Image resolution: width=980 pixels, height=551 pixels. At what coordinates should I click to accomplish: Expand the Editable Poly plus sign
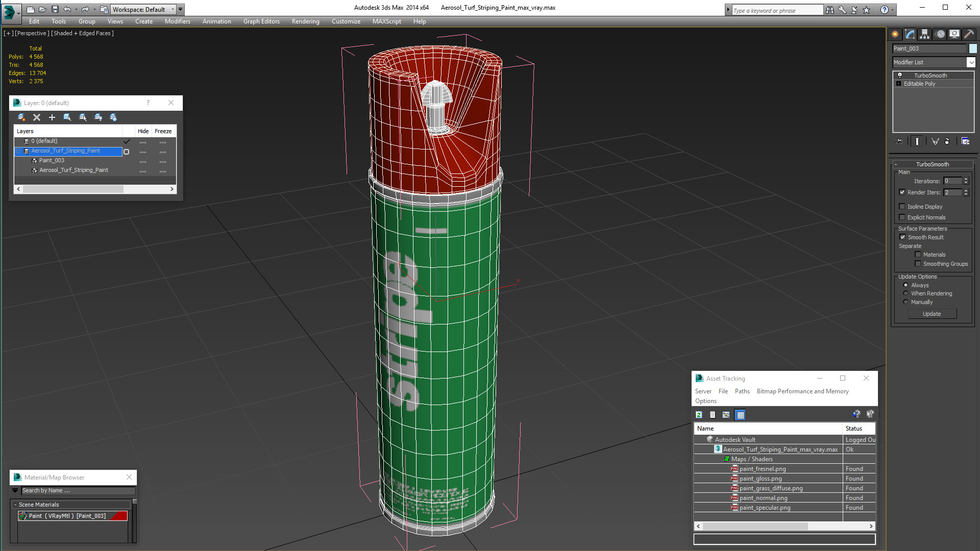point(899,84)
